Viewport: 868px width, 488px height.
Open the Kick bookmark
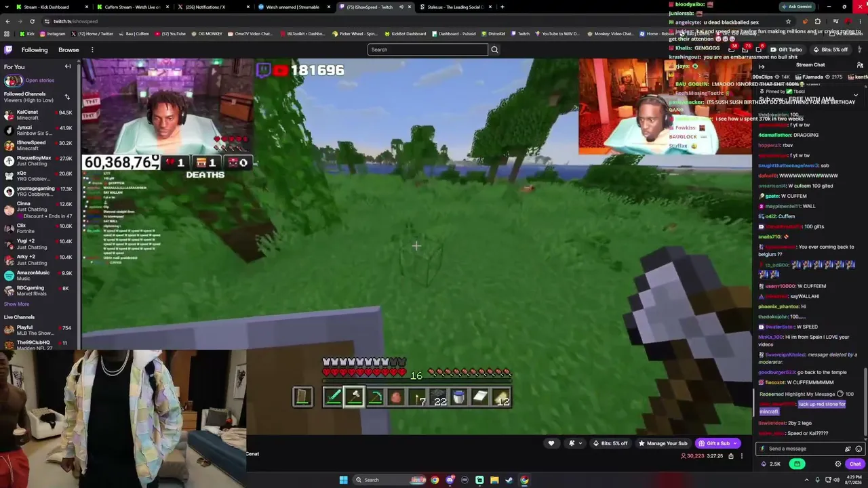tap(28, 33)
